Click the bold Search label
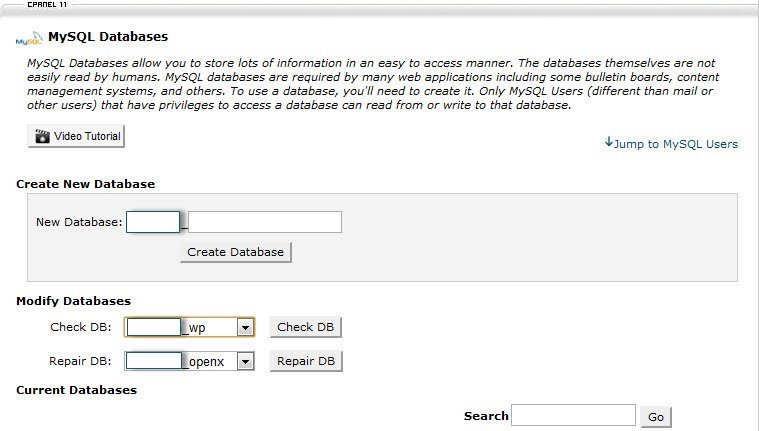This screenshot has width=759, height=431. click(486, 415)
